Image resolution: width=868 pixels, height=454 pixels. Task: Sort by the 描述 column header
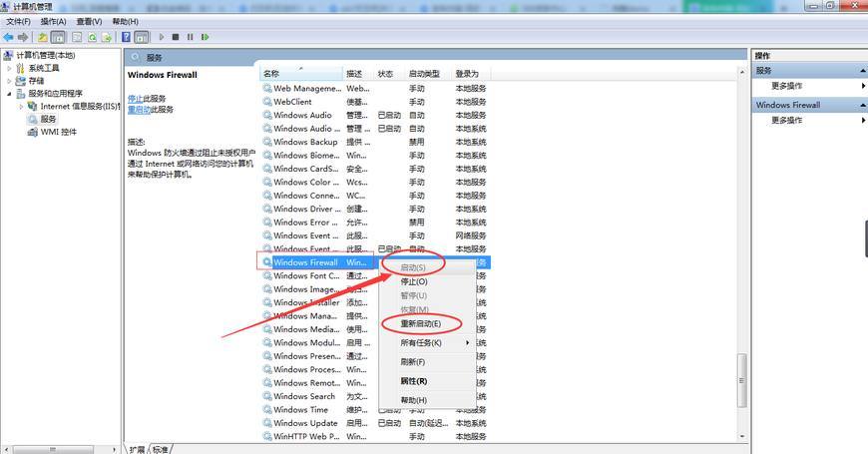tap(359, 74)
